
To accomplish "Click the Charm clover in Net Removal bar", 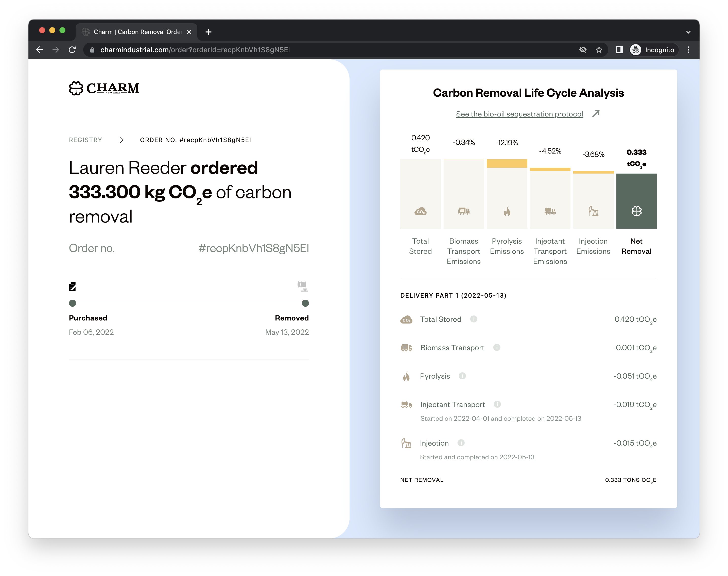I will coord(636,211).
